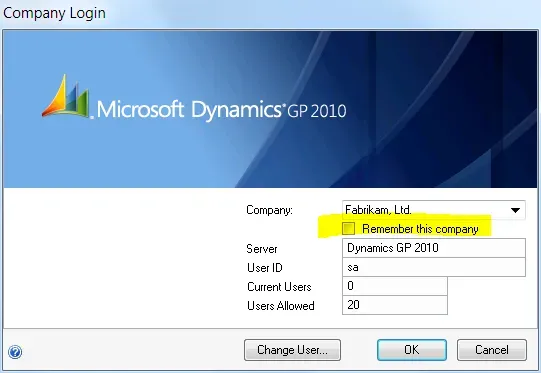Viewport: 541px width, 373px height.
Task: Click the GP 2010 text in banner
Action: click(317, 111)
